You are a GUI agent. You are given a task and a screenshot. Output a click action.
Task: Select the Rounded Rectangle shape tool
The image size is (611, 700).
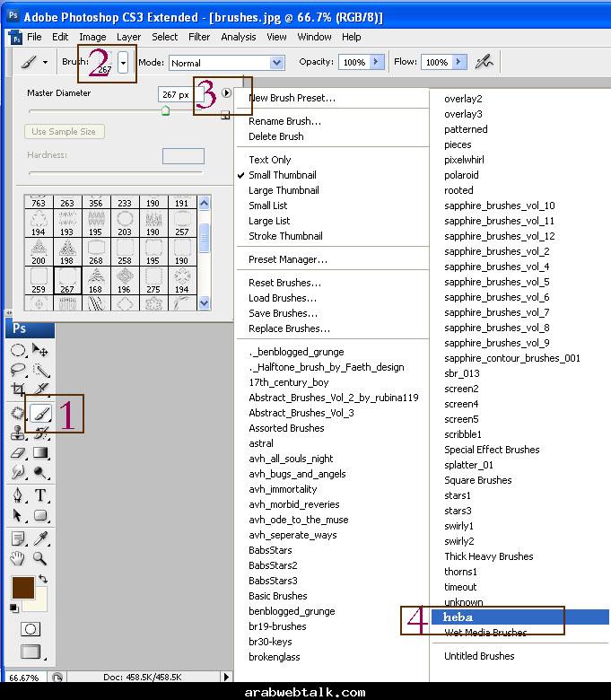(x=40, y=515)
